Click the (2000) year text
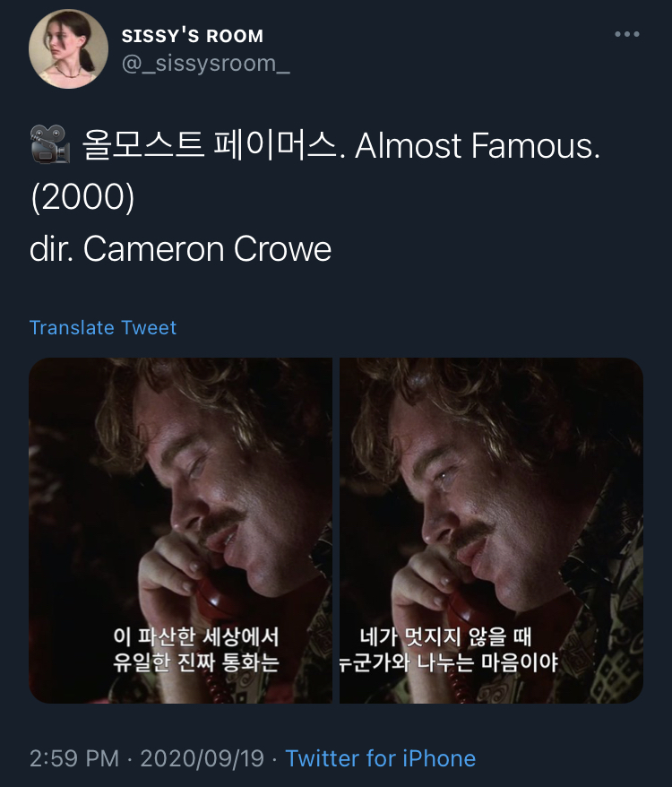This screenshot has width=672, height=787. click(x=82, y=197)
